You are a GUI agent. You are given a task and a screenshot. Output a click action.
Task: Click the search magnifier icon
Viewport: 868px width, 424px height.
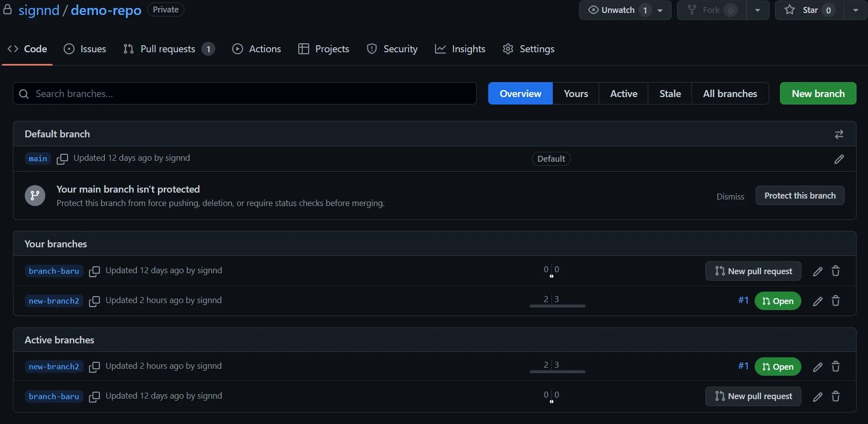coord(24,94)
